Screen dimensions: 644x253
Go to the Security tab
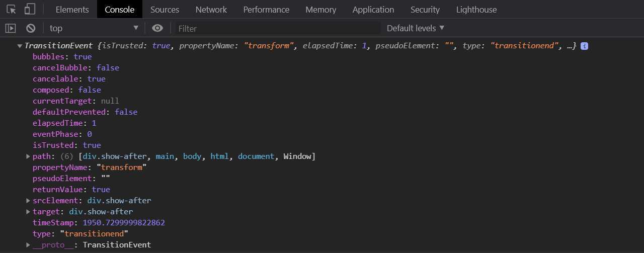[x=425, y=9]
